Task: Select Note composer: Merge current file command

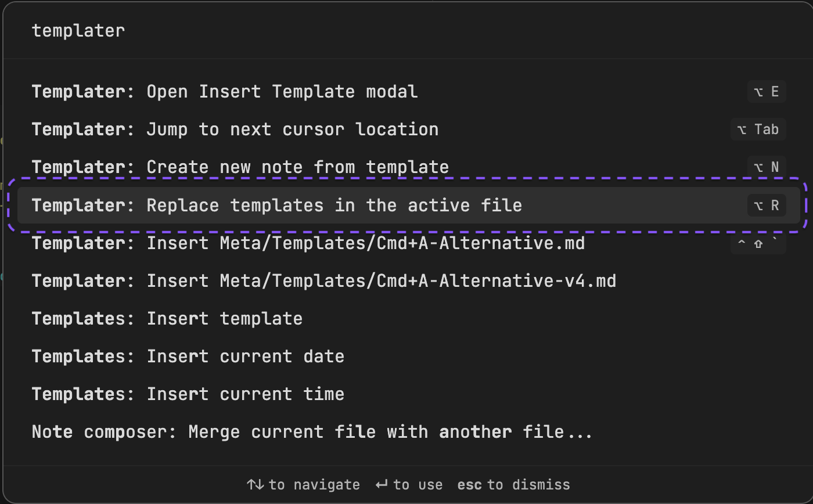Action: [312, 431]
